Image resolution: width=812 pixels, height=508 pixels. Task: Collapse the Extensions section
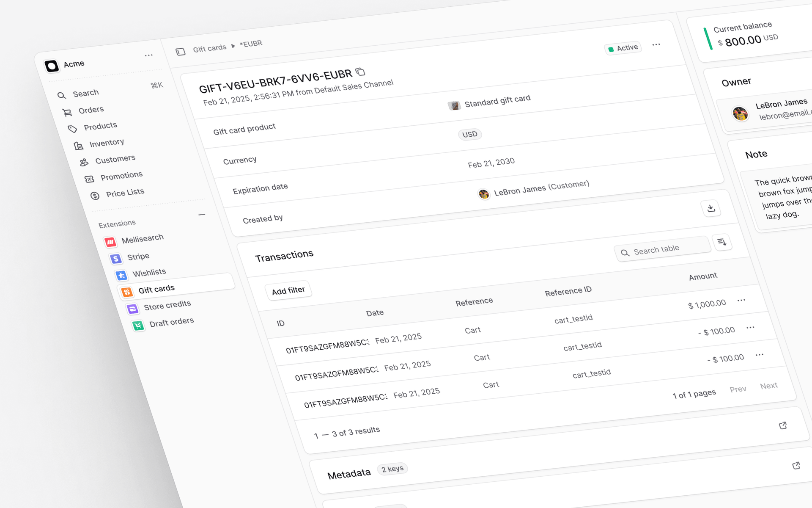tap(202, 215)
